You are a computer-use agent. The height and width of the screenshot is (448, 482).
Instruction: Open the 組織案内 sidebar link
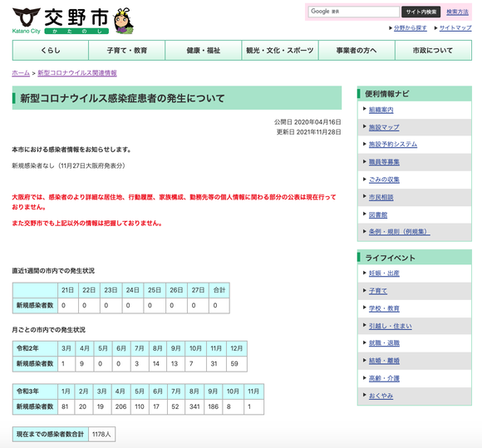tap(381, 110)
